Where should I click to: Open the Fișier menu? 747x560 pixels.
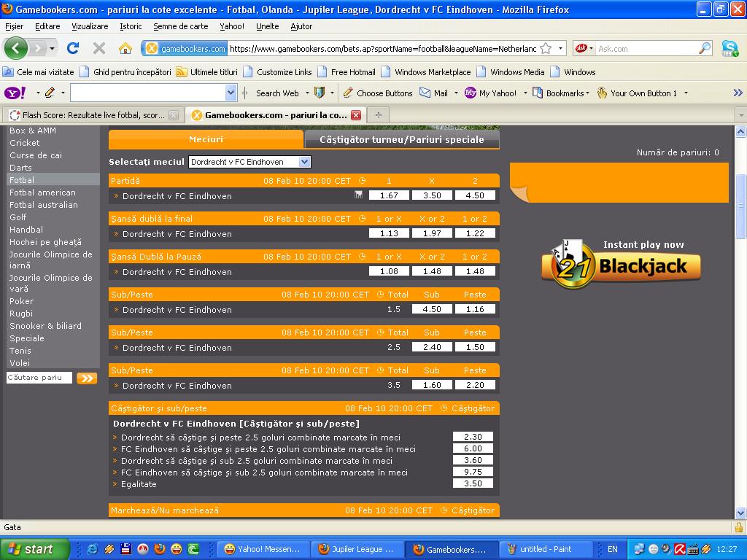[14, 26]
